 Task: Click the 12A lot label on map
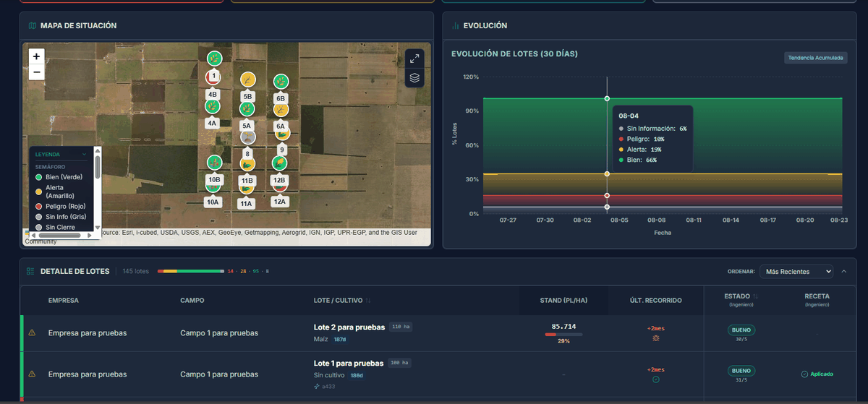coord(280,202)
